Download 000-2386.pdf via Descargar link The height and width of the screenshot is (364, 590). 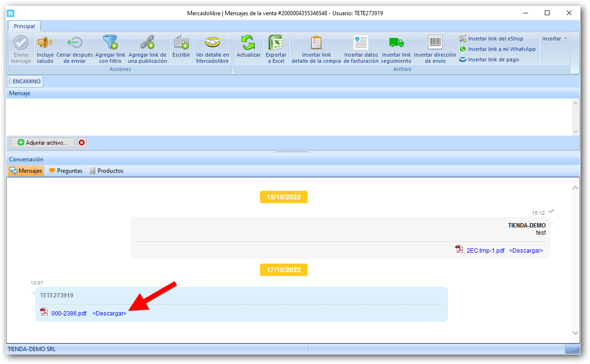pyautogui.click(x=110, y=314)
